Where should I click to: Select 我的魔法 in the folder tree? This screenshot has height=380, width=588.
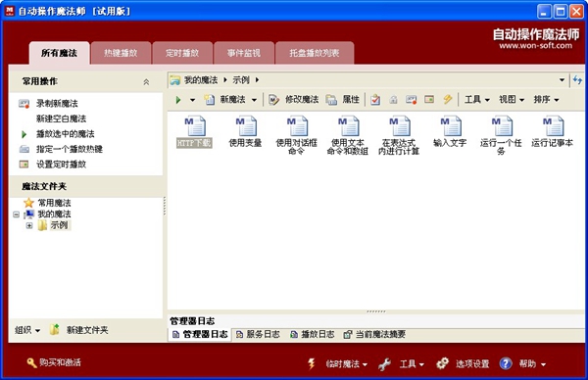point(54,214)
